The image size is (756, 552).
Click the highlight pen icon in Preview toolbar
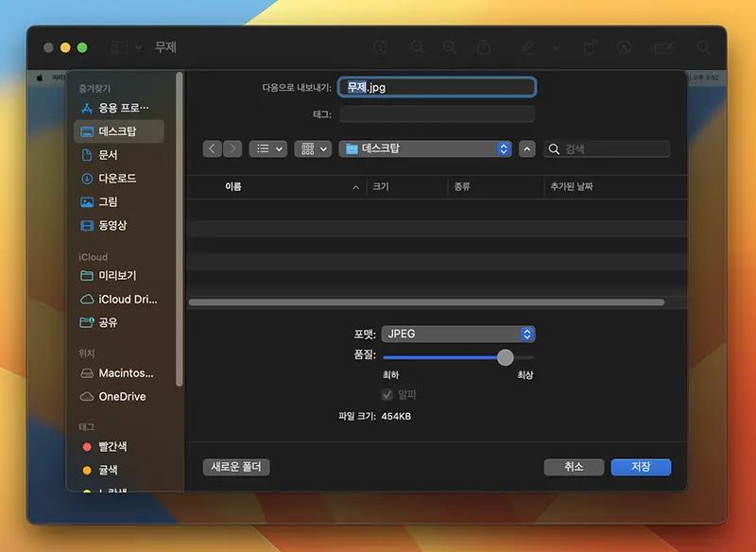(x=527, y=47)
